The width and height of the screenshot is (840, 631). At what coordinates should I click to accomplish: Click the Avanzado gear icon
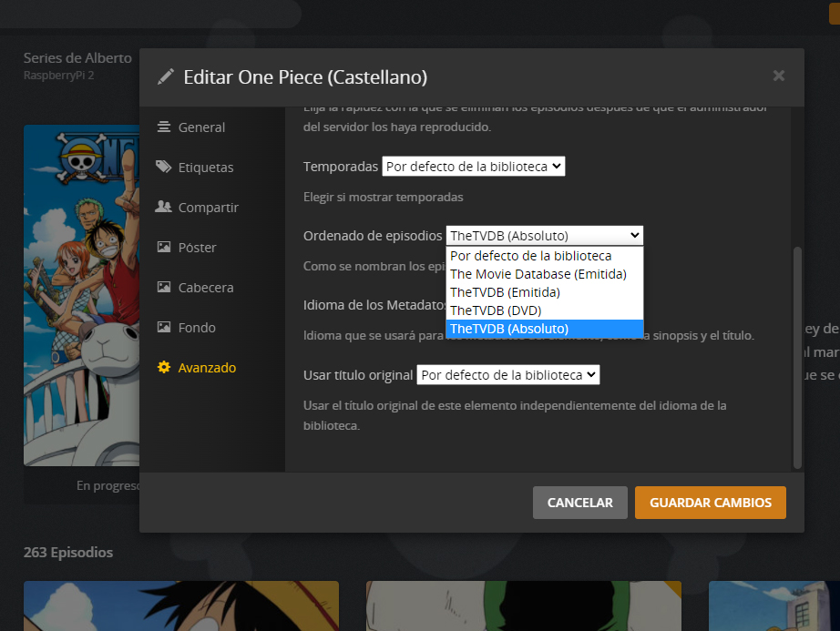coord(164,367)
